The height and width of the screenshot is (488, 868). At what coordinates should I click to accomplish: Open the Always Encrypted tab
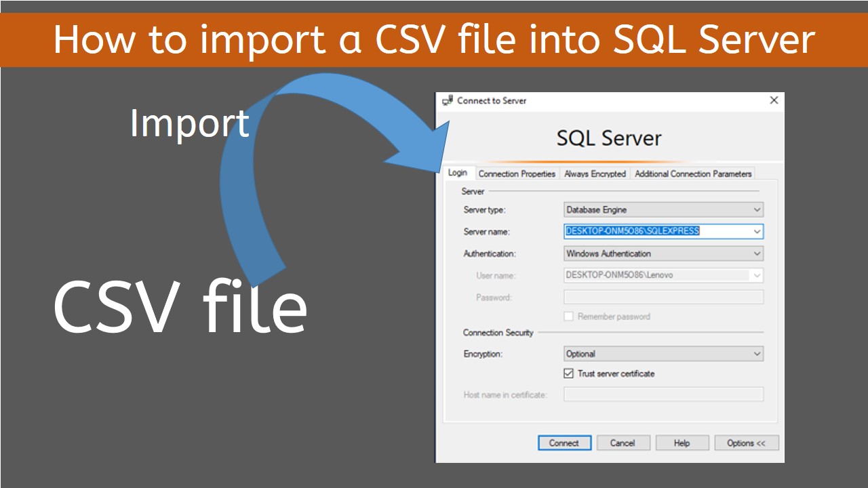(595, 174)
